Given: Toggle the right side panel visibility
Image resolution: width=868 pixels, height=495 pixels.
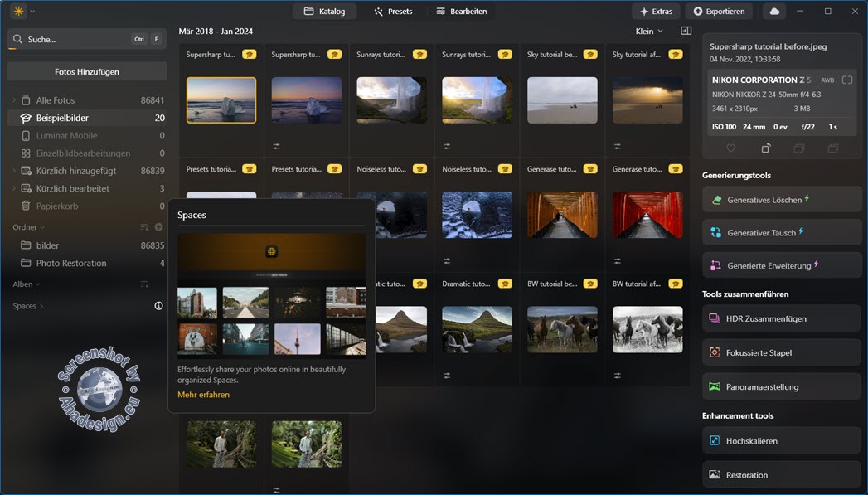Looking at the screenshot, I should click(686, 32).
